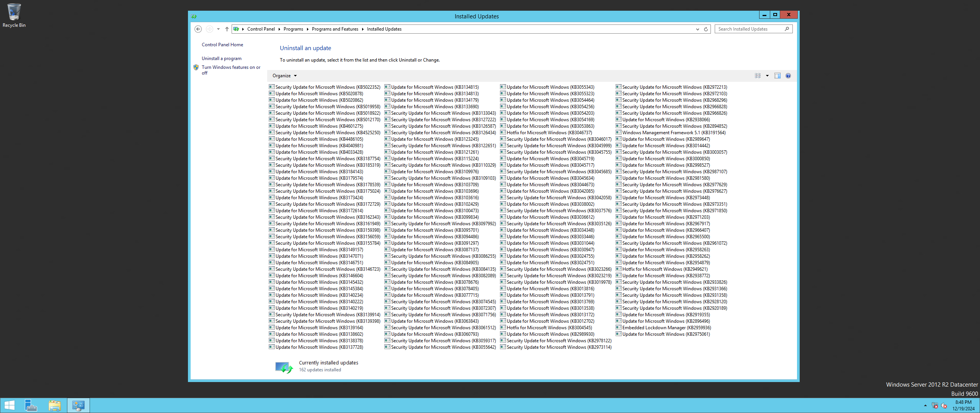The image size is (980, 413).
Task: Select Security Update KB5022352
Action: pos(325,87)
